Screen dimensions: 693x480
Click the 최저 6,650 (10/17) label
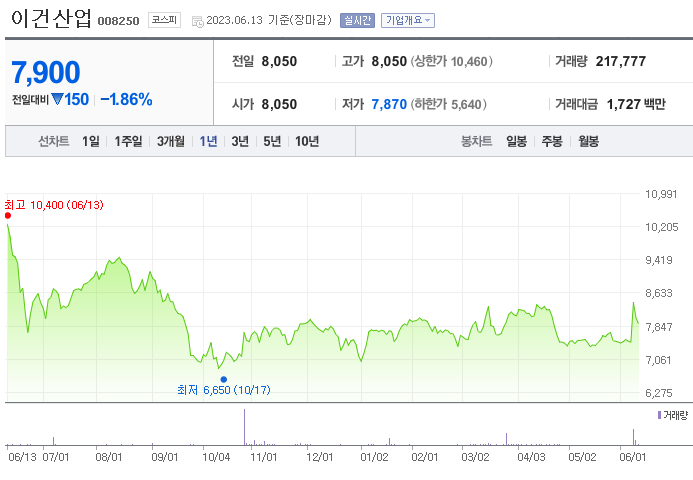point(224,390)
